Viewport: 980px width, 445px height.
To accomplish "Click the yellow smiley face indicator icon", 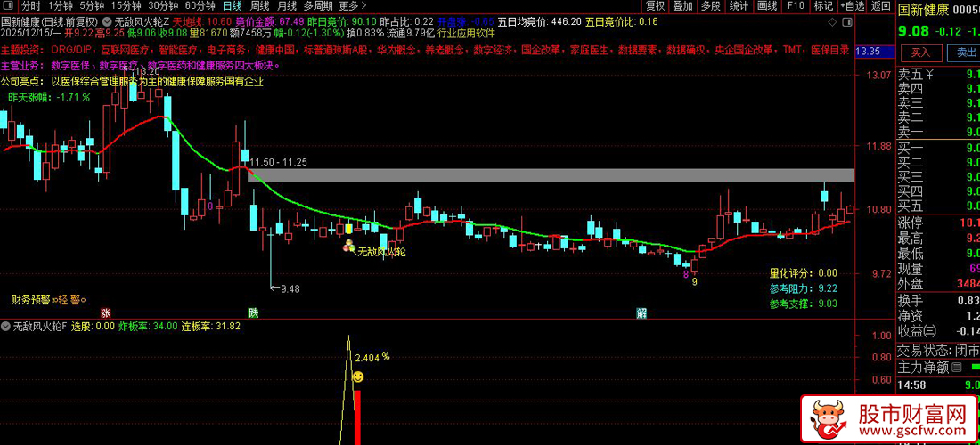I will [x=358, y=377].
